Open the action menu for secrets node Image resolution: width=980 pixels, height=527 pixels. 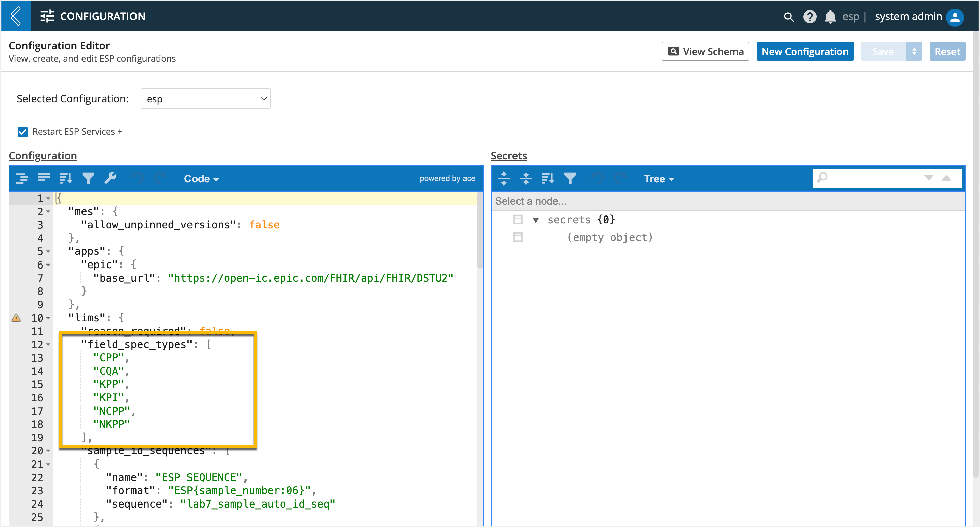point(518,220)
